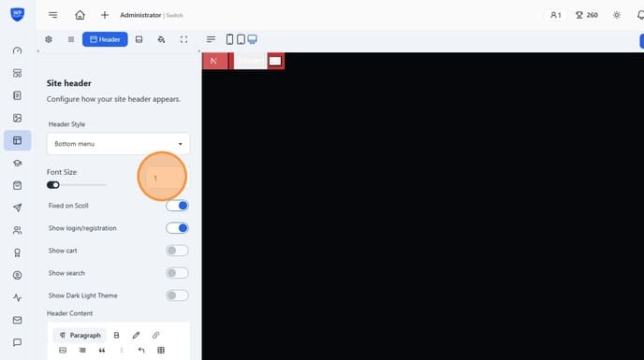
Task: Select the tablet device preview icon
Action: pos(241,39)
